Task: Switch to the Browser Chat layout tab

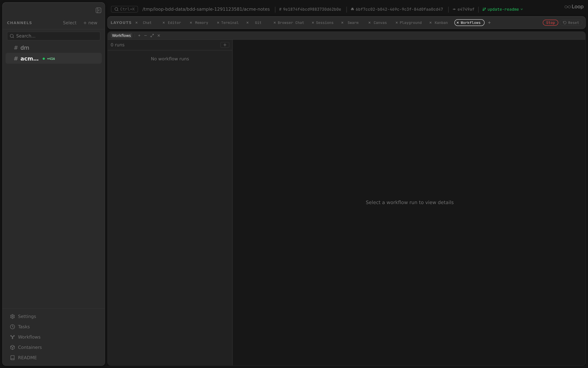Action: (291, 23)
